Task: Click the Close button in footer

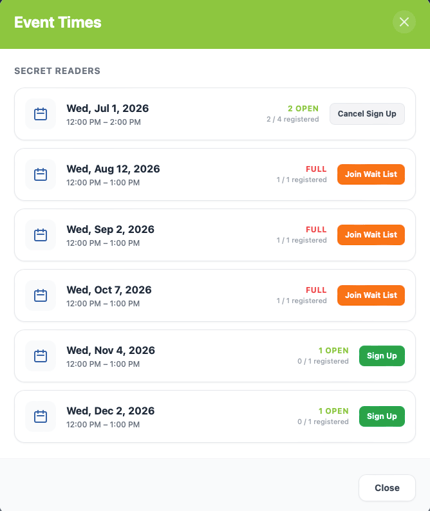Action: [x=387, y=488]
